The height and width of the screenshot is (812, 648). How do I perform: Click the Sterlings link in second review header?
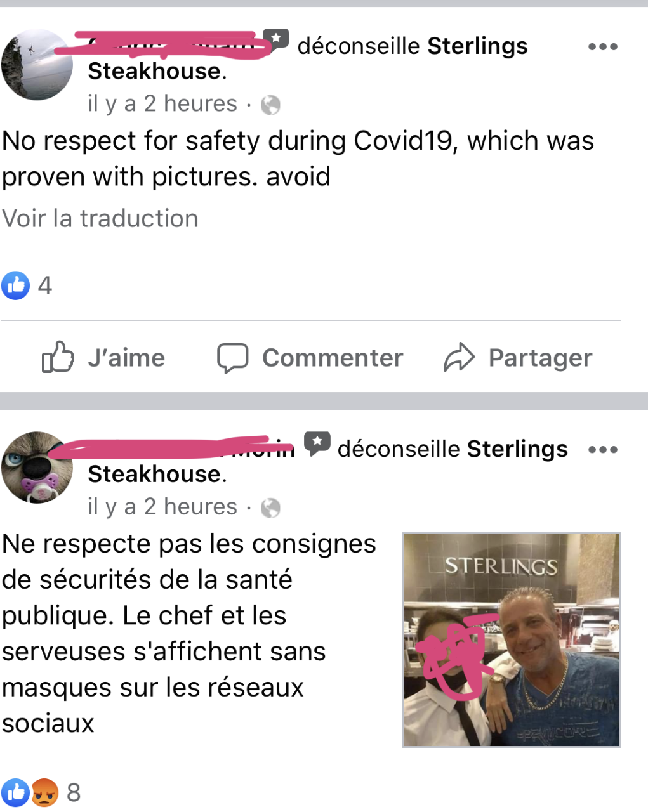517,449
